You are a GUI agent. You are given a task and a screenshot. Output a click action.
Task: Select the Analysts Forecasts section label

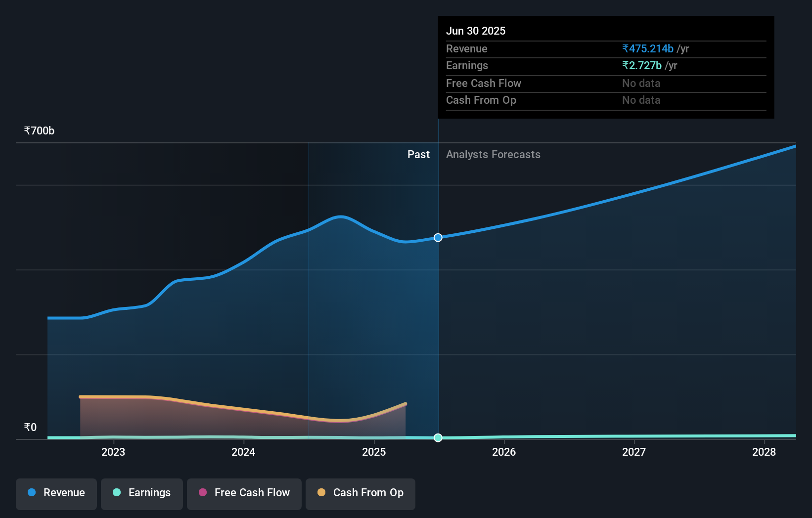point(493,154)
